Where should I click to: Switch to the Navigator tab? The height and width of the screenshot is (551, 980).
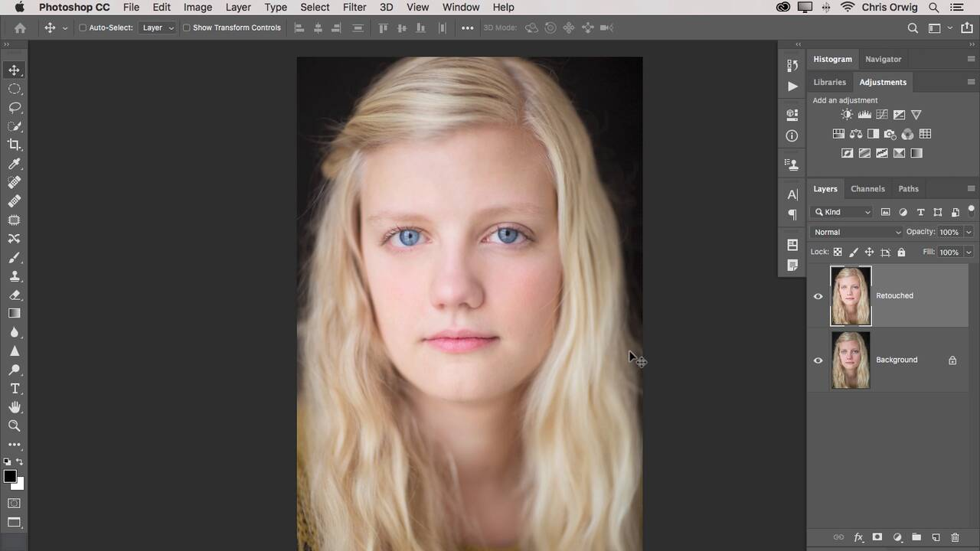pos(883,59)
